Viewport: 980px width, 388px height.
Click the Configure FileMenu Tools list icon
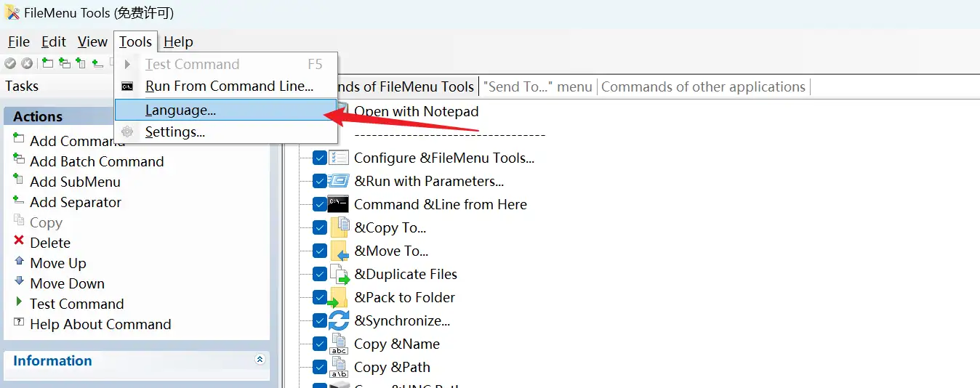click(339, 158)
